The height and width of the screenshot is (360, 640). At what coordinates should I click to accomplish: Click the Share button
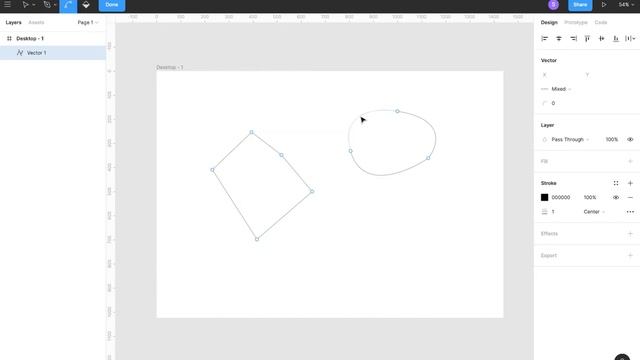(580, 5)
